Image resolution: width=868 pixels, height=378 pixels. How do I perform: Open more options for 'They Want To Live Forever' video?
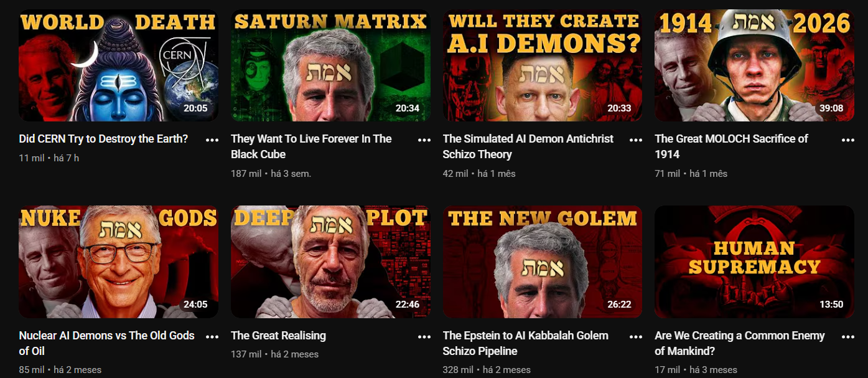click(424, 140)
